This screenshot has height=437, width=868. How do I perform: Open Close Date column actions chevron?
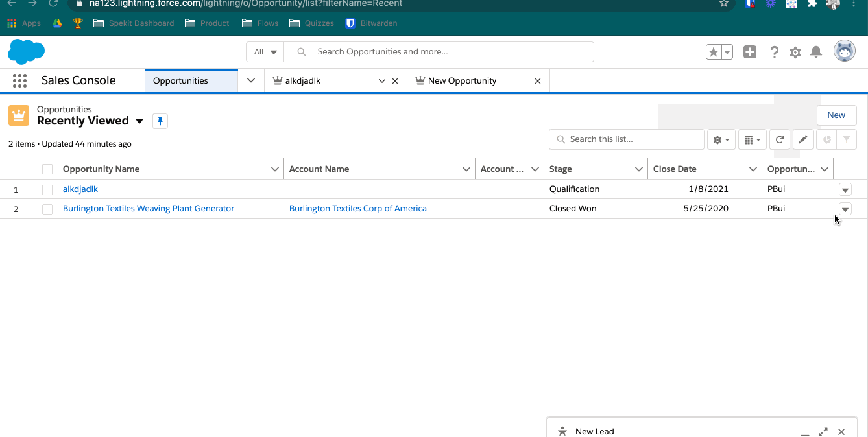(753, 169)
